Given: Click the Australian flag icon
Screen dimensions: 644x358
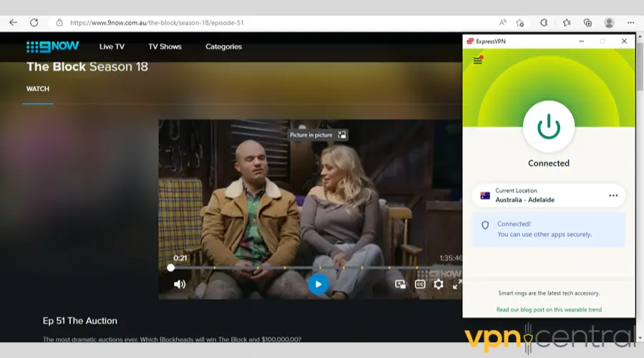Looking at the screenshot, I should coord(485,195).
